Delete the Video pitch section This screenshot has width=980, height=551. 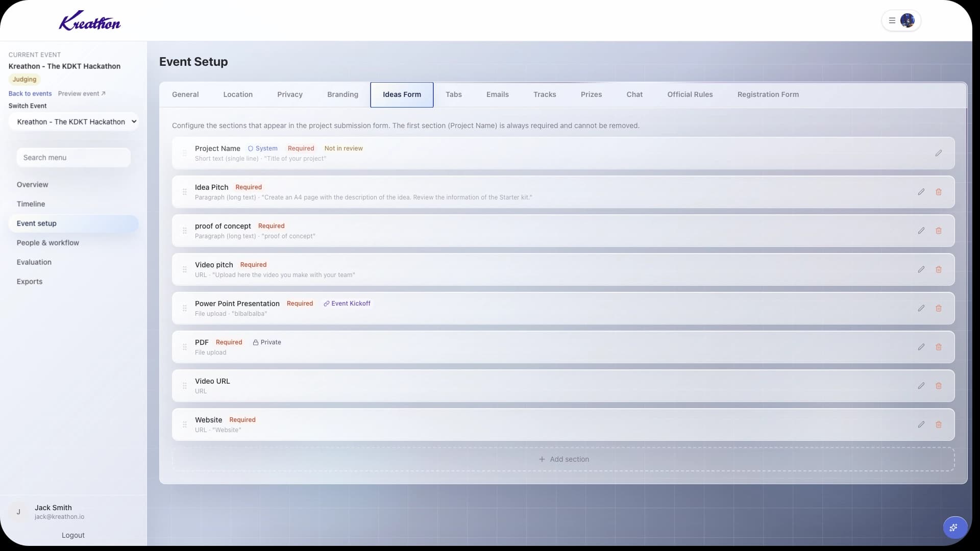click(x=938, y=269)
